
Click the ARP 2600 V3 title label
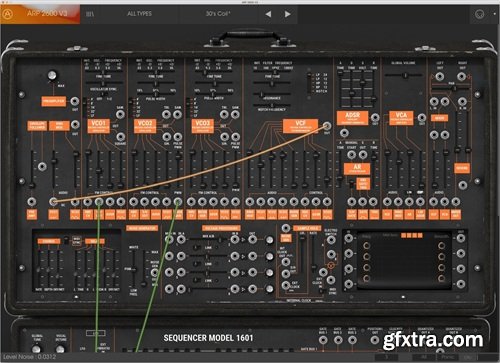point(47,13)
